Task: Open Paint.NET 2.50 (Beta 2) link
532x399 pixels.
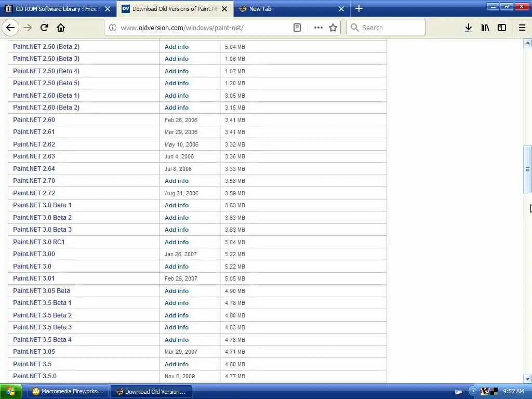Action: 46,46
